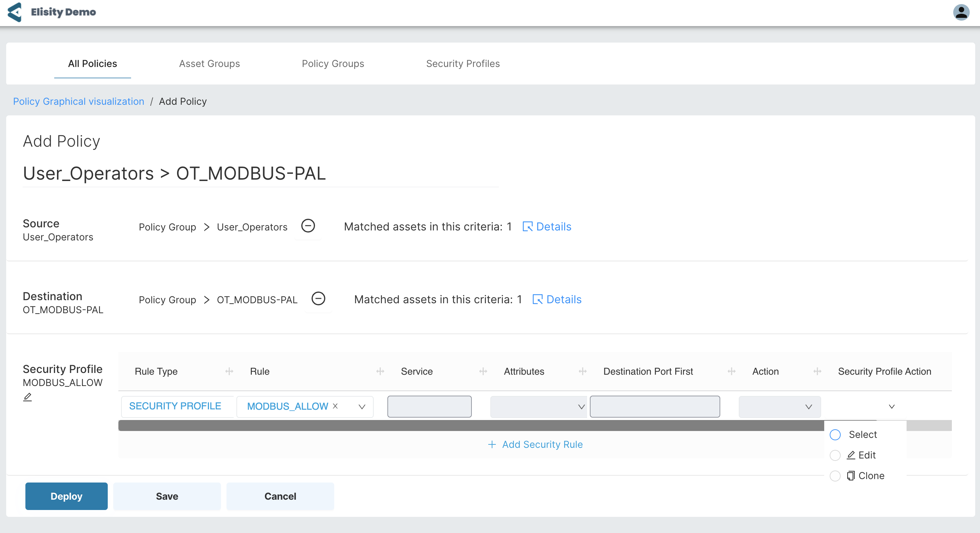Screen dimensions: 980x533
Task: Clear MODBUS_ALLOW from the Rule field
Action: tap(335, 406)
